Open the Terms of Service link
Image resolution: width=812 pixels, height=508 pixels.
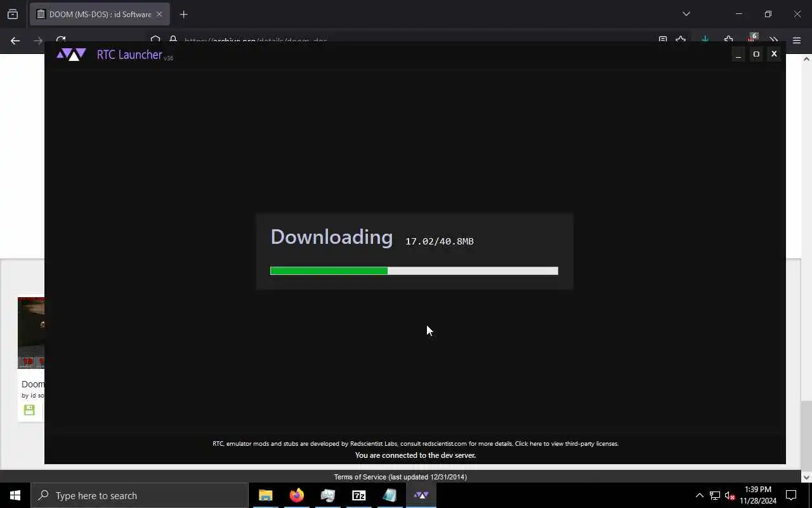(360, 477)
